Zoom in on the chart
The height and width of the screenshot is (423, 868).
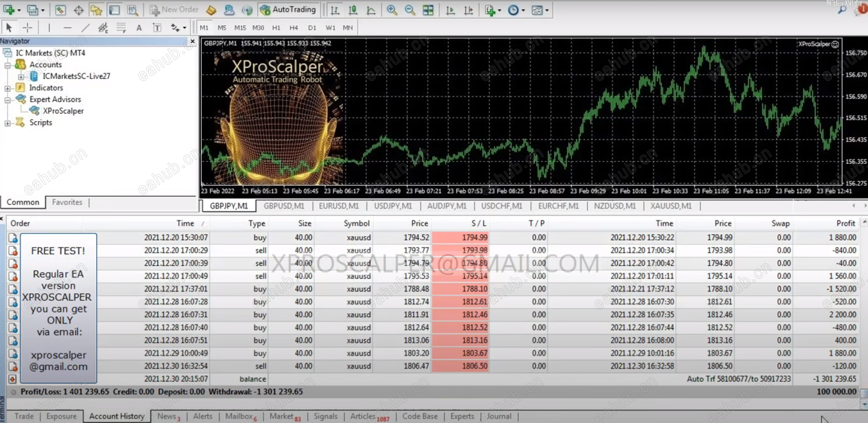coord(392,10)
